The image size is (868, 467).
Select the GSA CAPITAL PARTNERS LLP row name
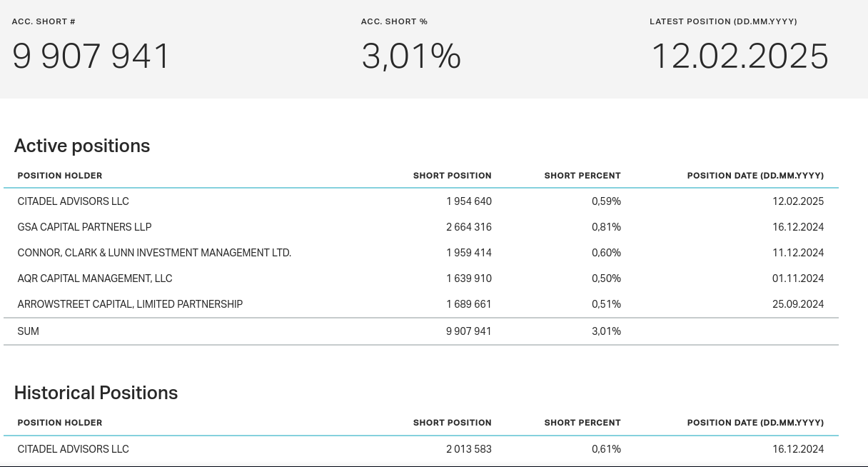[85, 227]
